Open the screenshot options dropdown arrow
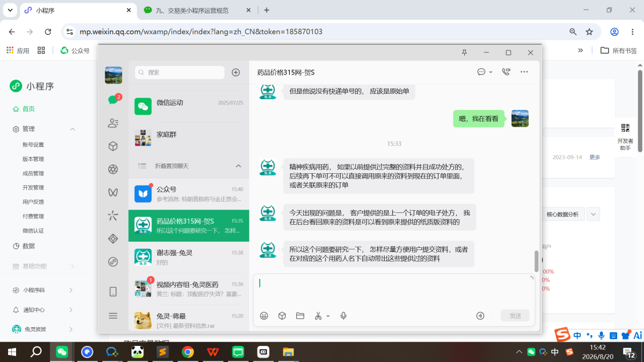The width and height of the screenshot is (644, 362). click(x=328, y=316)
